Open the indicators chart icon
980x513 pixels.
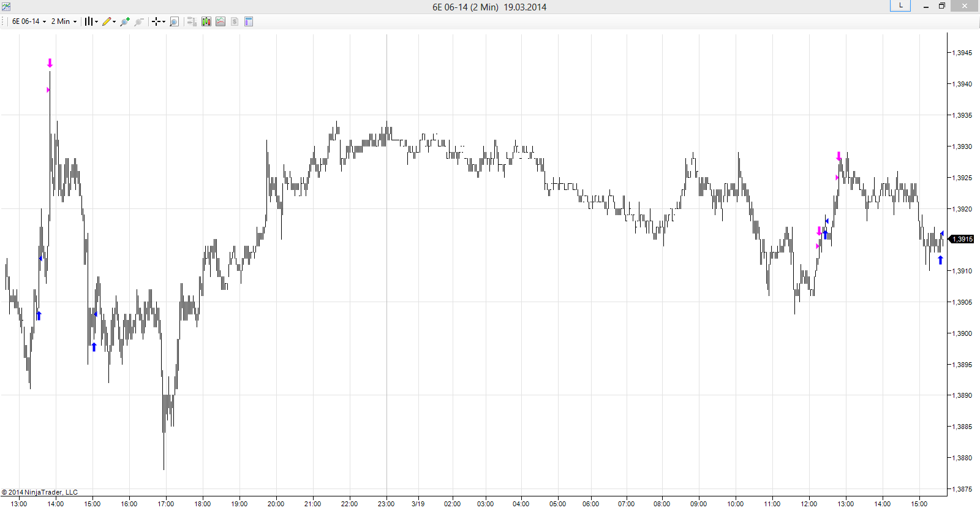click(x=221, y=21)
